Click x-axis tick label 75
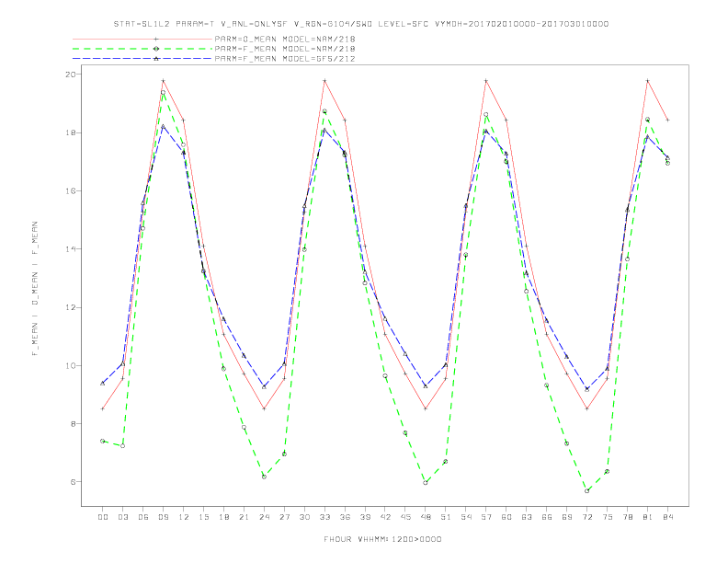Viewport: 728px width, 563px height. point(608,517)
